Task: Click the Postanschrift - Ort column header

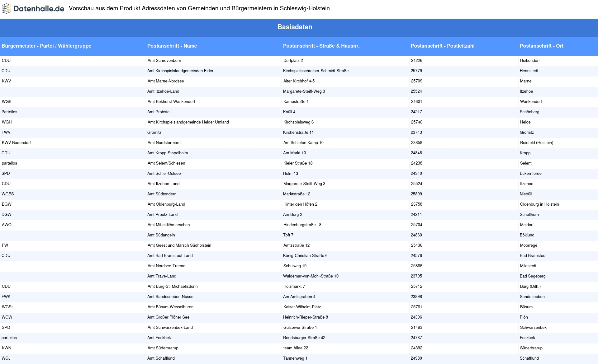Action: point(542,46)
